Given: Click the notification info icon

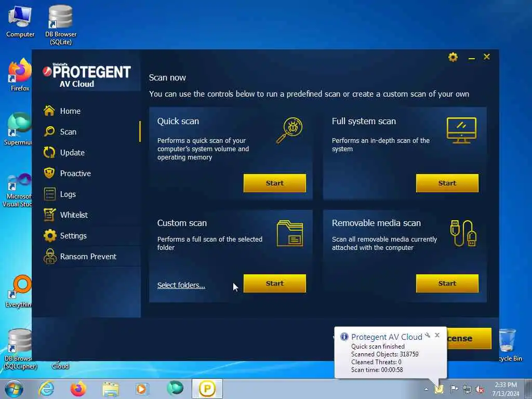Looking at the screenshot, I should pos(344,337).
